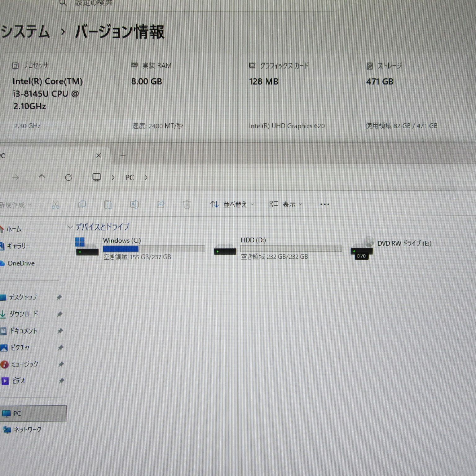Click the Delete trash can icon
This screenshot has height=476, width=476.
pos(187,205)
